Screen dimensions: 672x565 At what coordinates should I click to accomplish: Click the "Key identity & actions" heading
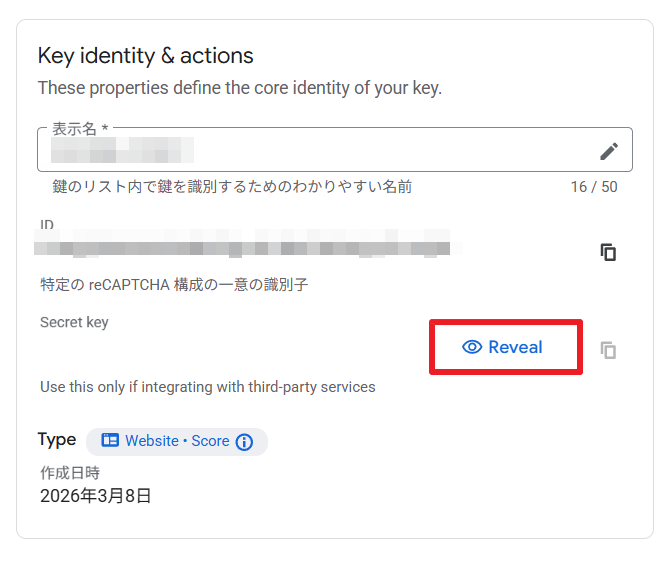pyautogui.click(x=146, y=56)
